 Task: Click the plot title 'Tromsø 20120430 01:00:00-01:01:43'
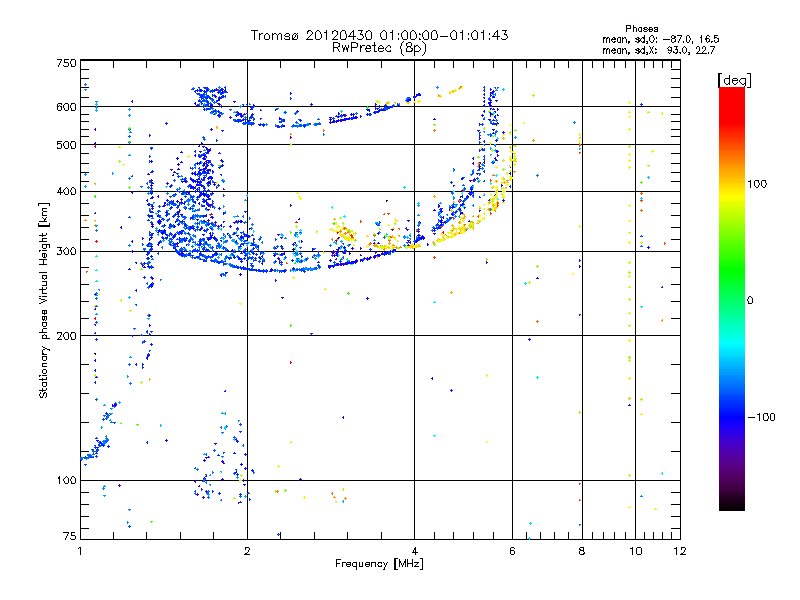pos(379,35)
